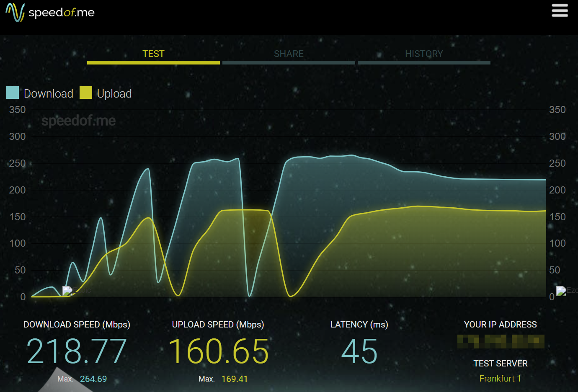Image resolution: width=578 pixels, height=392 pixels.
Task: Click the DOWNLOAD SPEED (Mbps) label
Action: 77,325
